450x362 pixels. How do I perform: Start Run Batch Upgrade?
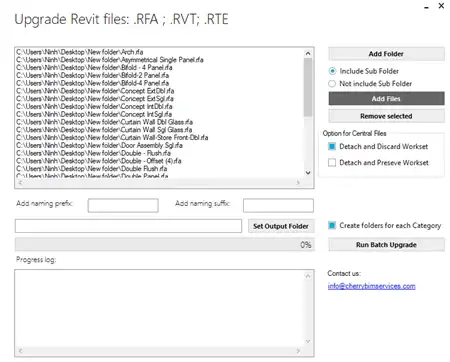[x=386, y=245]
